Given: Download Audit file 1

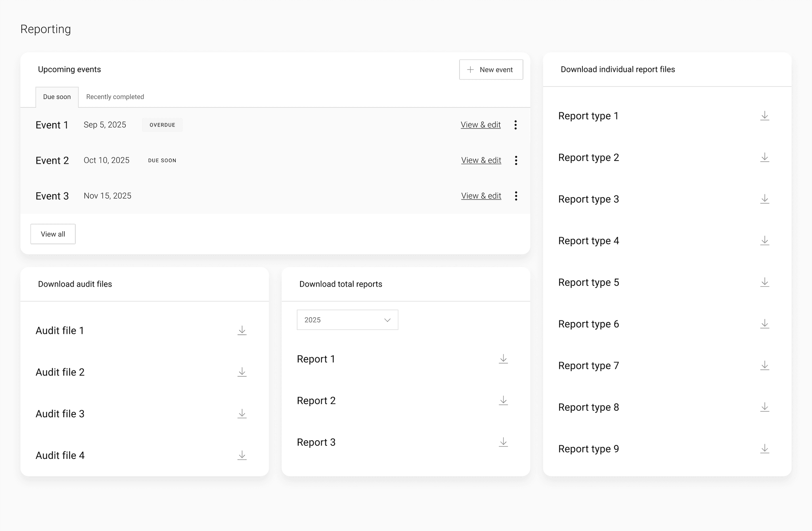Looking at the screenshot, I should (242, 330).
